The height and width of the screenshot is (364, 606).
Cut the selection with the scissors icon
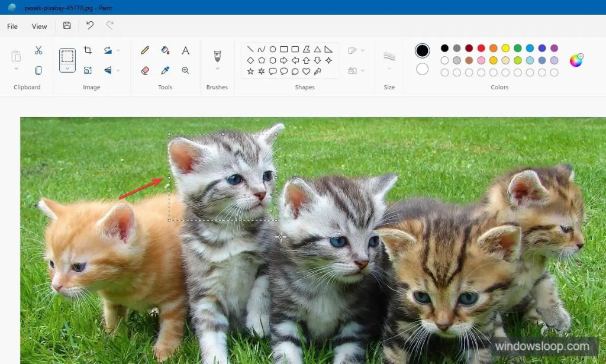coord(38,50)
